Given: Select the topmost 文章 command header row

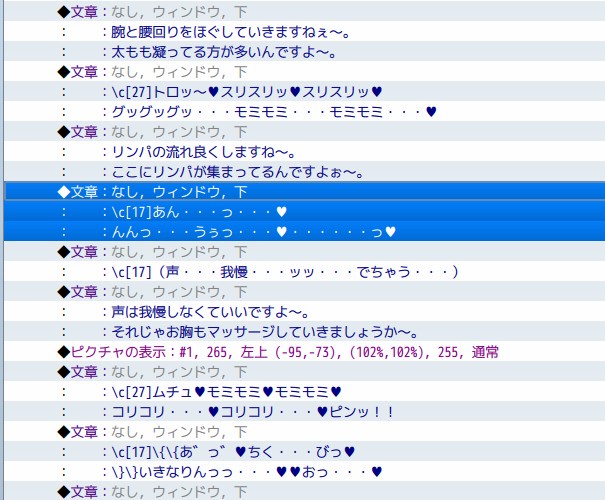Looking at the screenshot, I should 150,11.
